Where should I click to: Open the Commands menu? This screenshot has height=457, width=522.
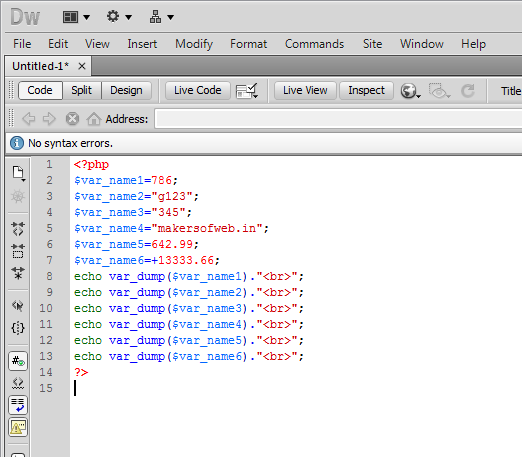click(314, 44)
